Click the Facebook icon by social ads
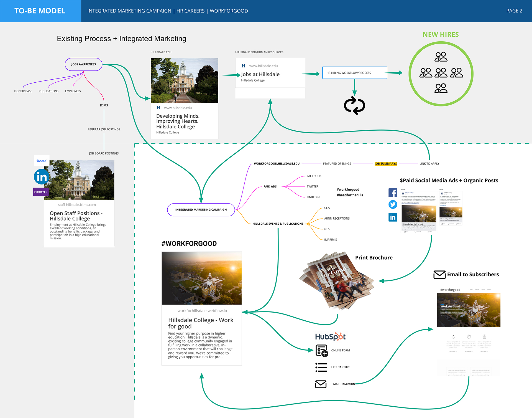 coord(393,192)
